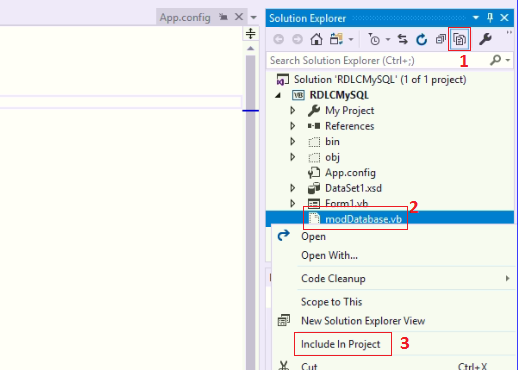This screenshot has height=370, width=518.
Task: Expand the Pending Changes Filter dropdown
Action: (388, 39)
